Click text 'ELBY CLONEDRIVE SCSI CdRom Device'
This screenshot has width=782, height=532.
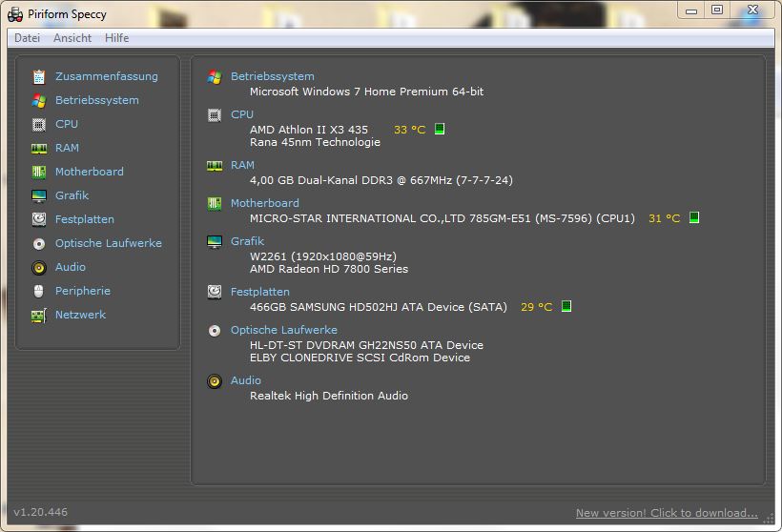[x=360, y=358]
